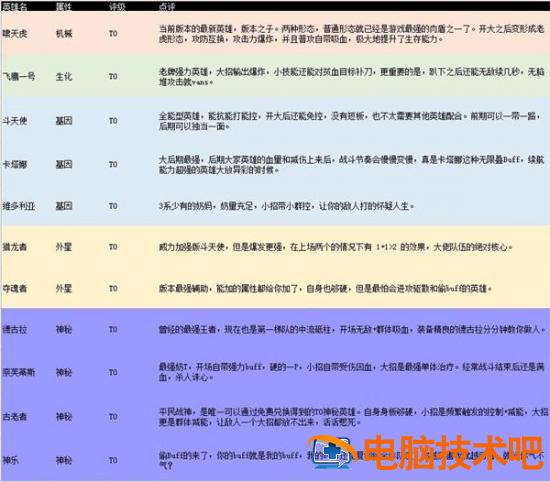Click the 基因 attribute in the 斗天使 row

pos(64,121)
